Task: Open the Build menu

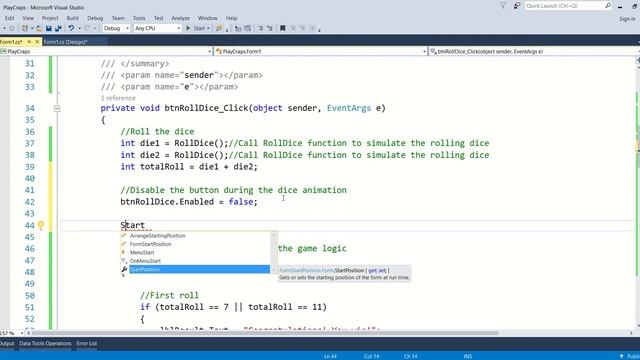Action: coord(73,18)
